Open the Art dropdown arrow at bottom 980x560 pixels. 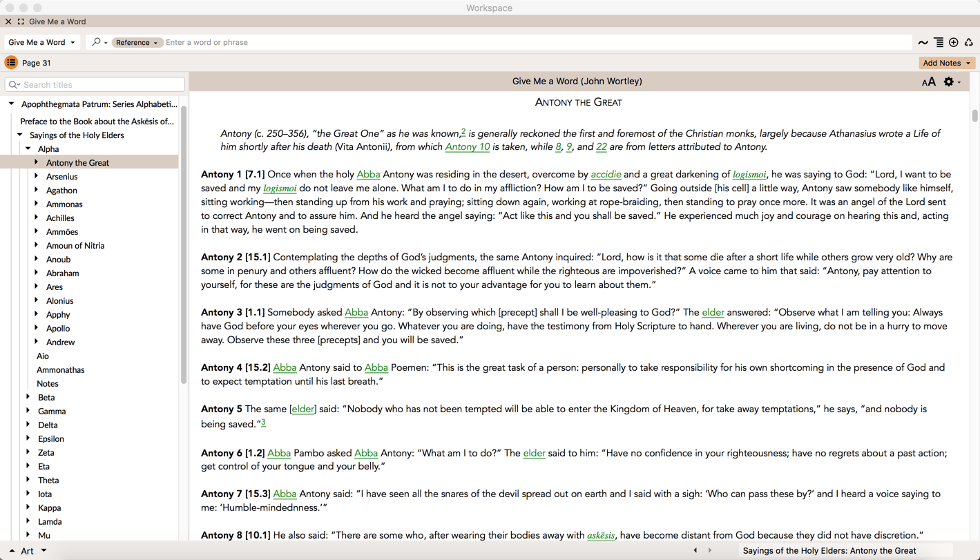[44, 551]
